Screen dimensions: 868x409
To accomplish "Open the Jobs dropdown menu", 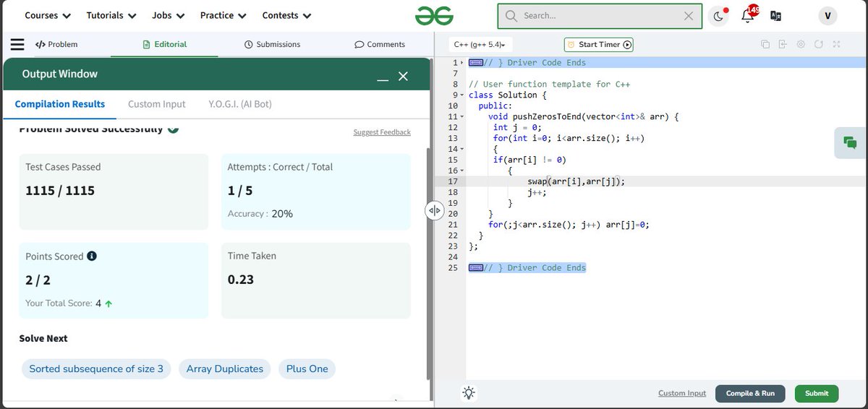I will tap(169, 15).
